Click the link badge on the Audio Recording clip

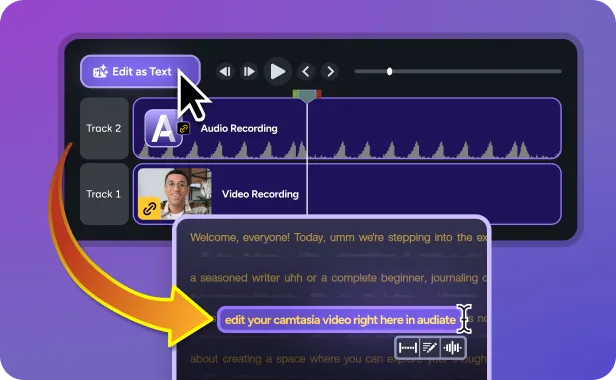[184, 128]
